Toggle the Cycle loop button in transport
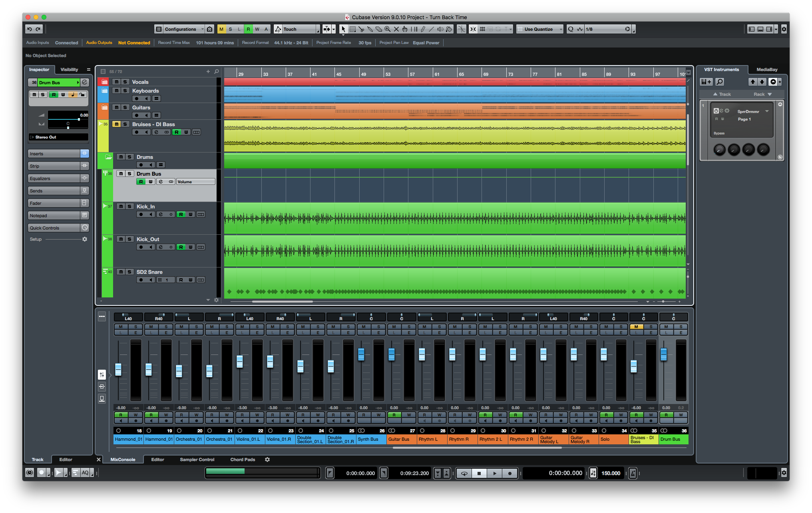 (x=464, y=473)
